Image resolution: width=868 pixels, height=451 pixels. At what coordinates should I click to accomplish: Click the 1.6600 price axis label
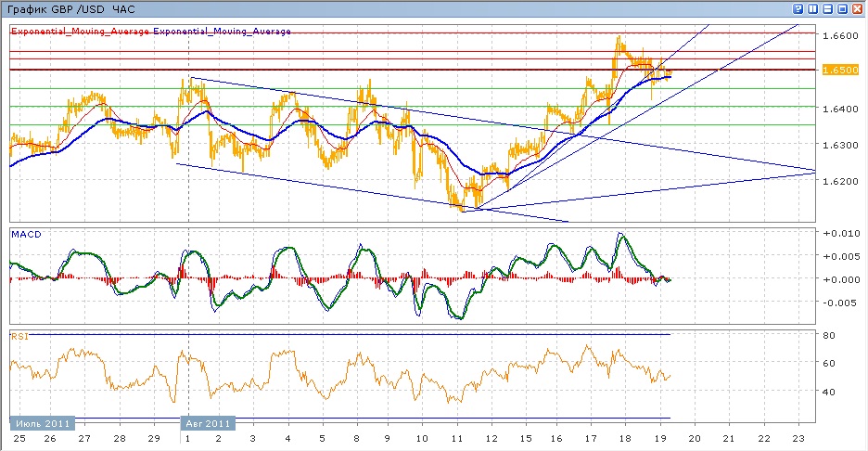point(838,35)
